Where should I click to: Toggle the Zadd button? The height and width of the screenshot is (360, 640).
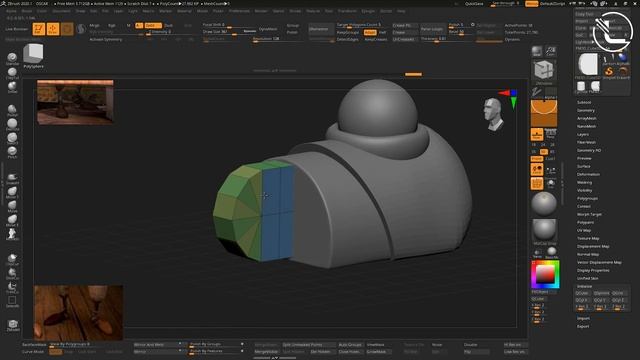point(153,25)
